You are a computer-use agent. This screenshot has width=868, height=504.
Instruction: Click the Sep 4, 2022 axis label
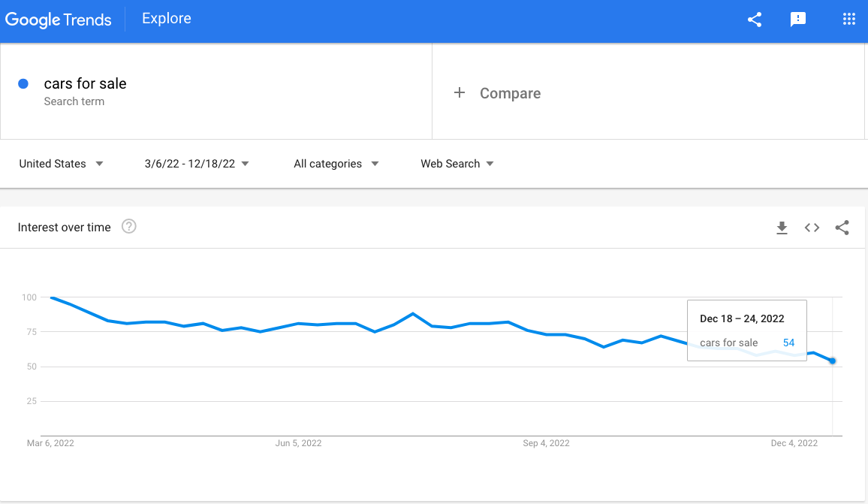(x=546, y=443)
